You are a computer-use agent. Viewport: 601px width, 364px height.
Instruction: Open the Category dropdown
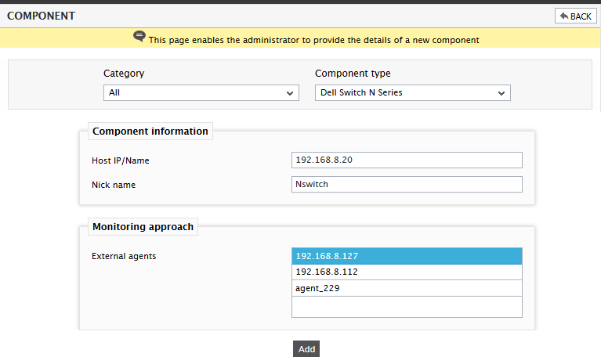click(x=201, y=92)
